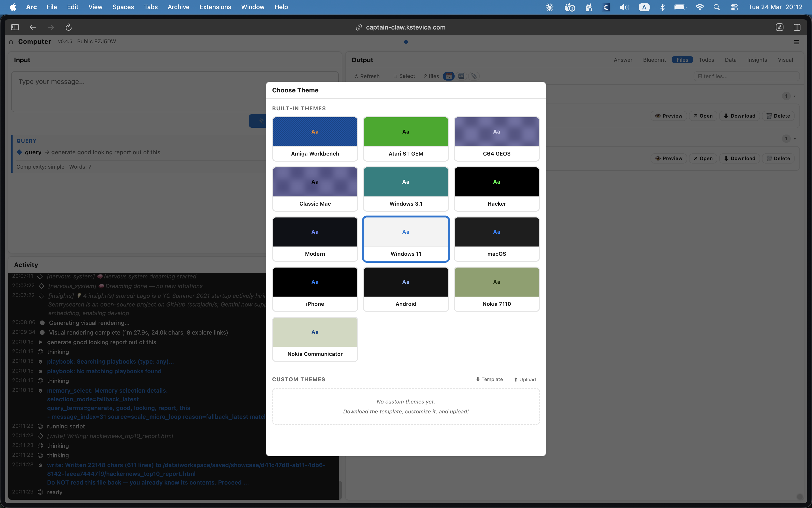Image resolution: width=812 pixels, height=508 pixels.
Task: Download the theme Template
Action: [x=489, y=379]
